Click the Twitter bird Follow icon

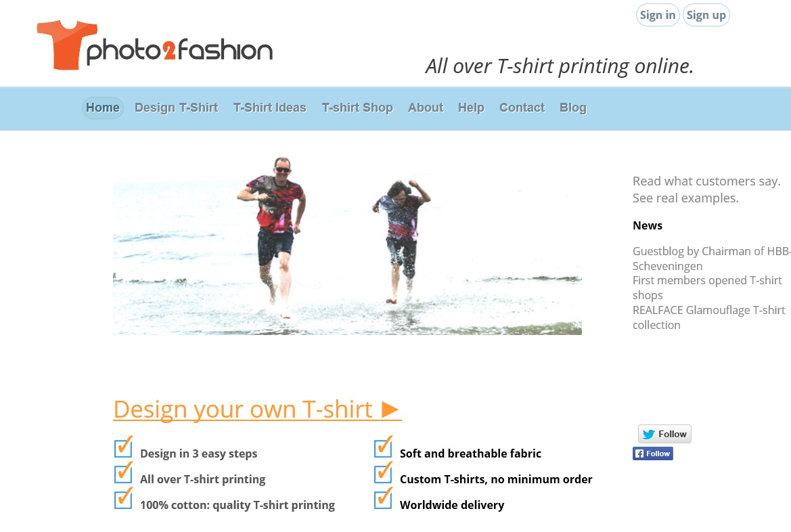click(664, 434)
